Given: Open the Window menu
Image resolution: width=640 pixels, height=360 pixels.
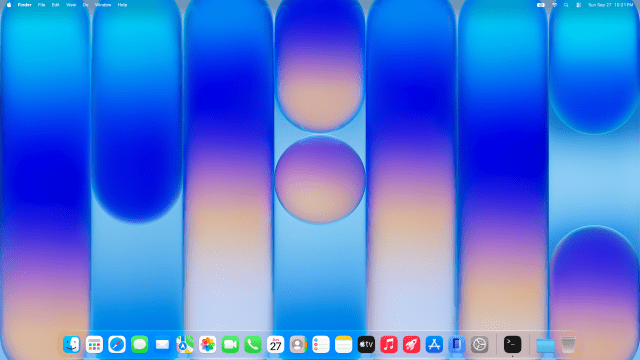Looking at the screenshot, I should coord(103,5).
